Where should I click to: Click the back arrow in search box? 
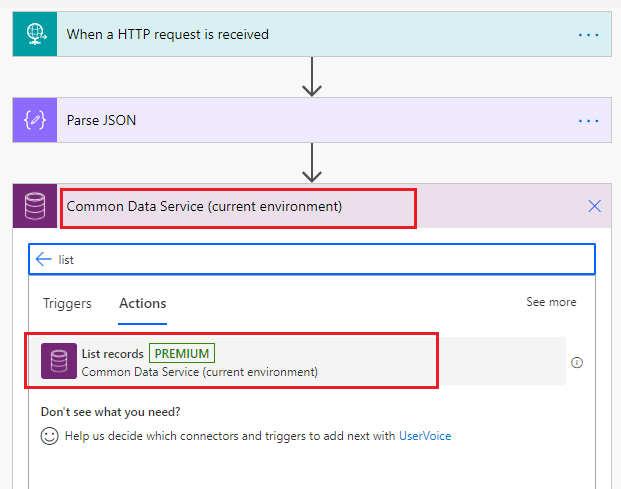[43, 259]
